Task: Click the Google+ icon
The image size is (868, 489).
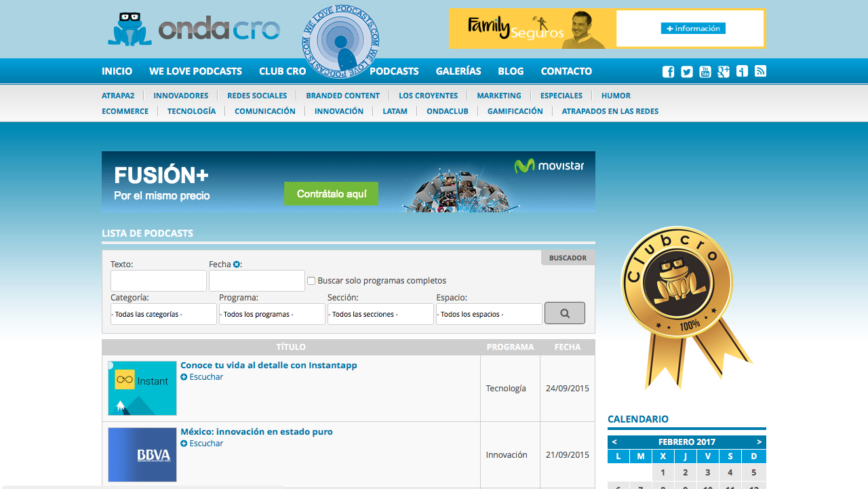Action: (723, 71)
